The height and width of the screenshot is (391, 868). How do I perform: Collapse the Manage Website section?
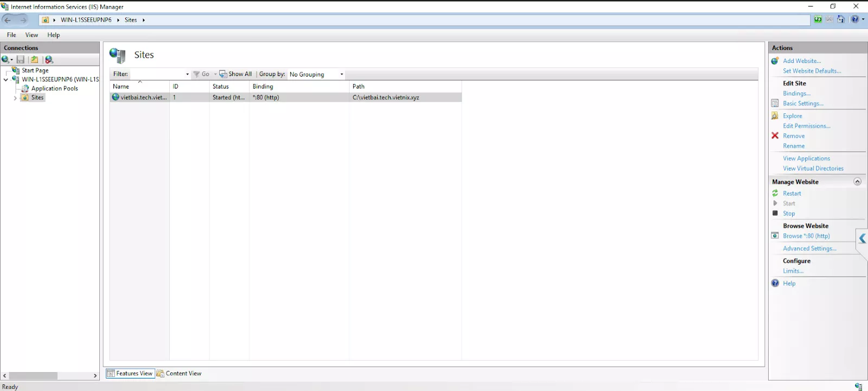pos(857,182)
